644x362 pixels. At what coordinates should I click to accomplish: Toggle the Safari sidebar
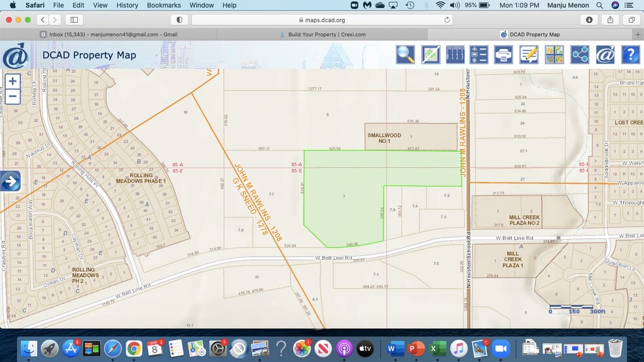point(75,20)
